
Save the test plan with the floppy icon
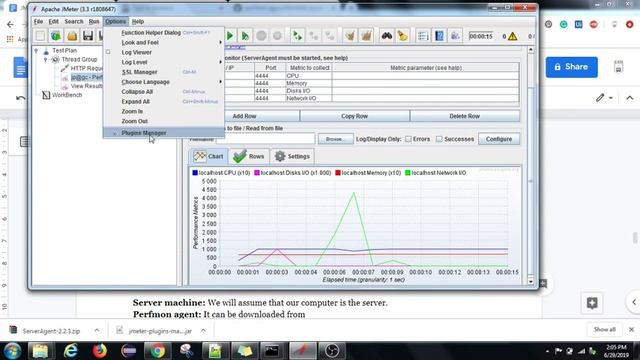[x=88, y=36]
